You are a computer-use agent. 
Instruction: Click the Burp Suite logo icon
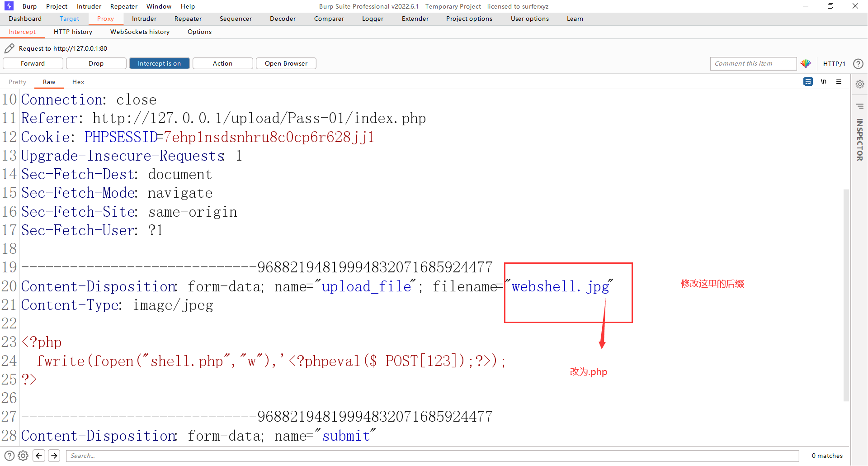(9, 6)
